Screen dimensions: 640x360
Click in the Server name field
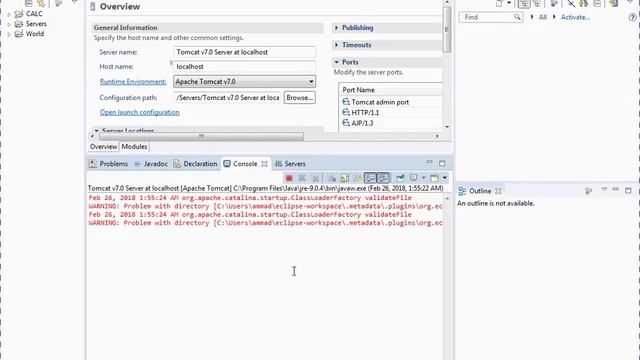(x=244, y=52)
